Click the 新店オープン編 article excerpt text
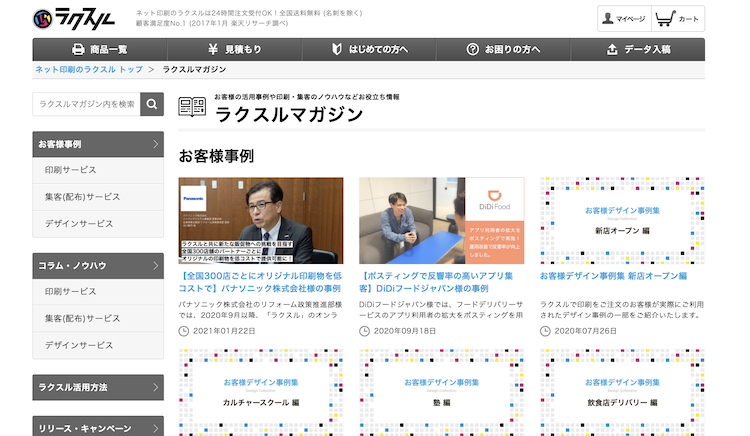 pyautogui.click(x=622, y=310)
